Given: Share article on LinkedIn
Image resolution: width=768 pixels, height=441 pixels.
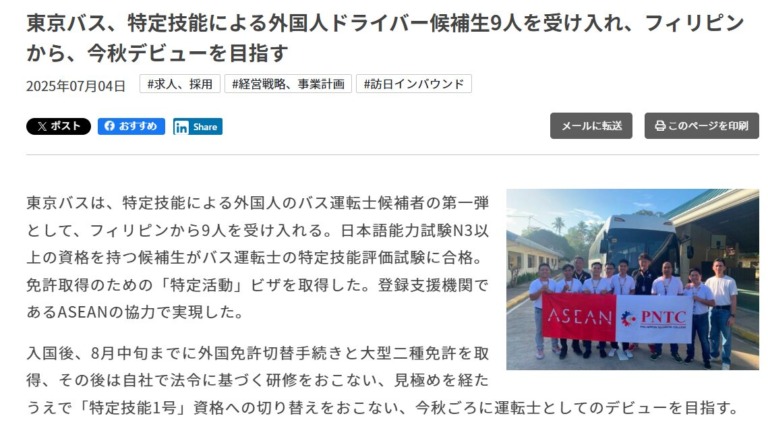Looking at the screenshot, I should click(x=197, y=127).
